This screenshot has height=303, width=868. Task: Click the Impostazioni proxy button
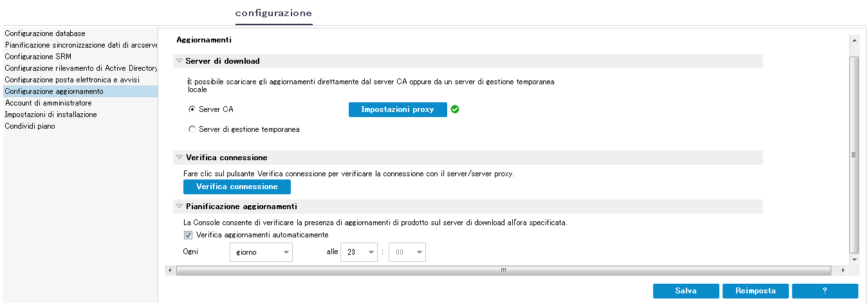tap(398, 109)
